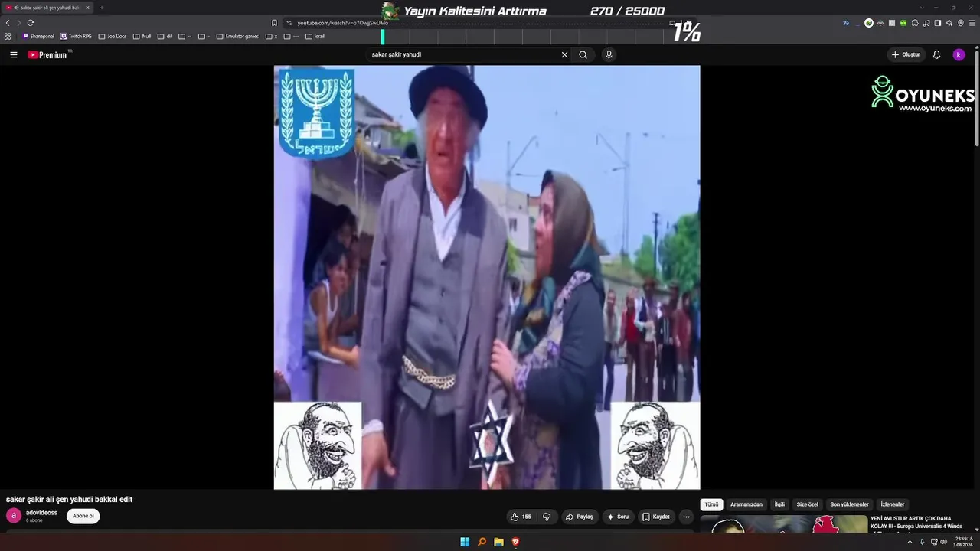Open the Europa Universalis recommended video thumbnail
Image resolution: width=980 pixels, height=551 pixels.
[x=784, y=524]
